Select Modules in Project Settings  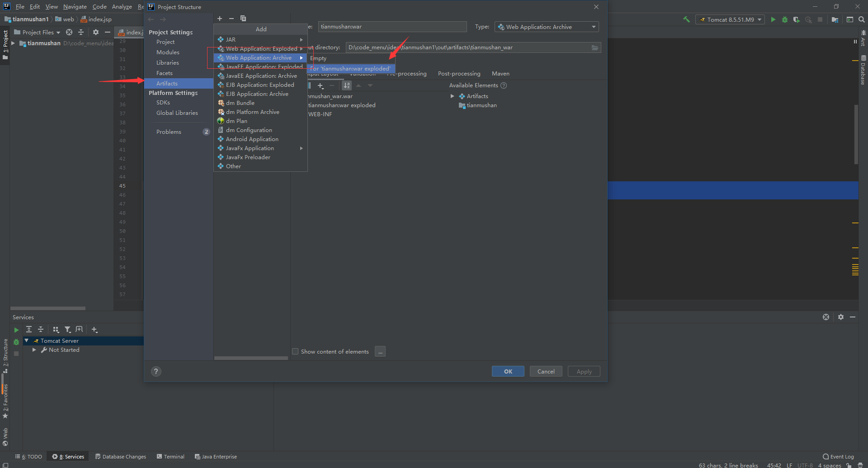(168, 52)
